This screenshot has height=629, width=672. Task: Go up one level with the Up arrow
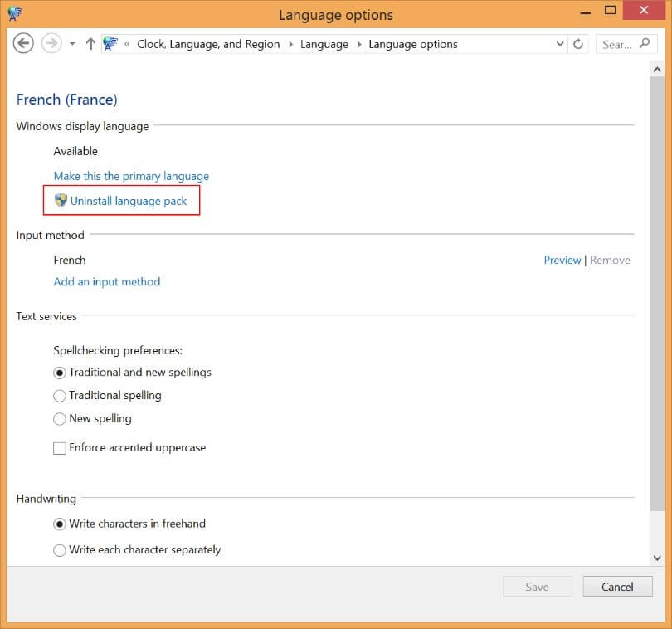tap(90, 44)
